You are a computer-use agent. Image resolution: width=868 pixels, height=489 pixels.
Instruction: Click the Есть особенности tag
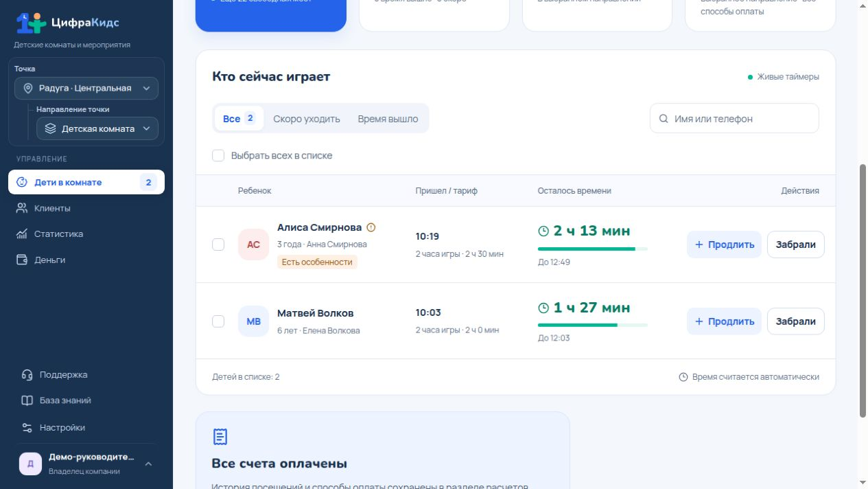[x=317, y=262]
